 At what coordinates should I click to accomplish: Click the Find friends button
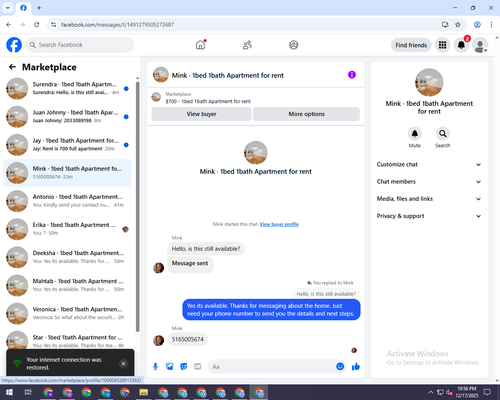point(411,45)
